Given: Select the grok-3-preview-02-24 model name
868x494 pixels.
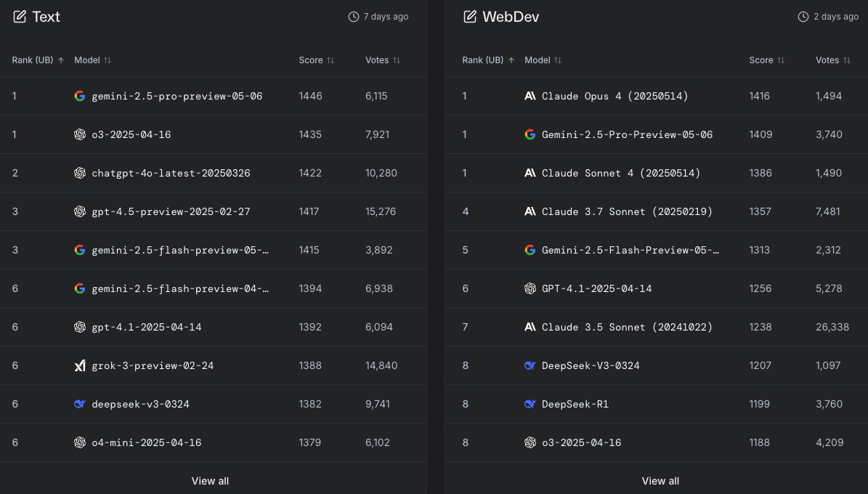Looking at the screenshot, I should pos(153,365).
